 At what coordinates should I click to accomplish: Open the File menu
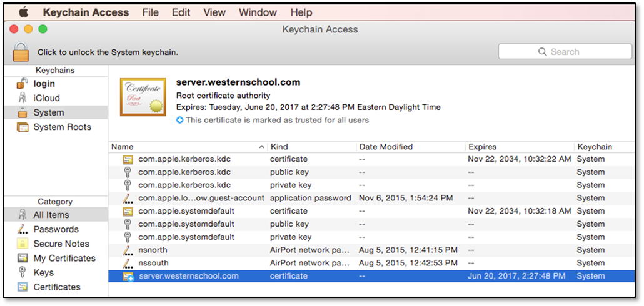(x=150, y=12)
